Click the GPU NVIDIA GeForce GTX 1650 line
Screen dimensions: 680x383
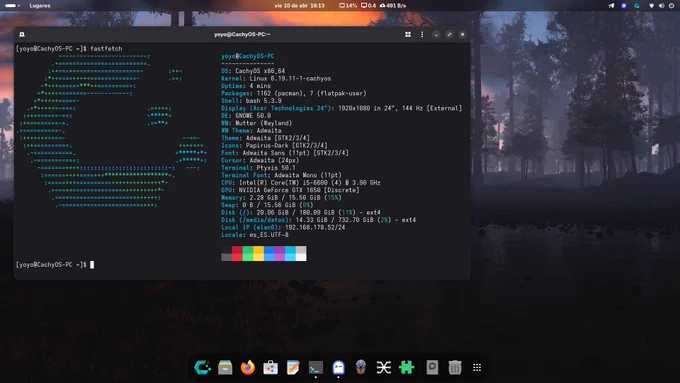(290, 190)
